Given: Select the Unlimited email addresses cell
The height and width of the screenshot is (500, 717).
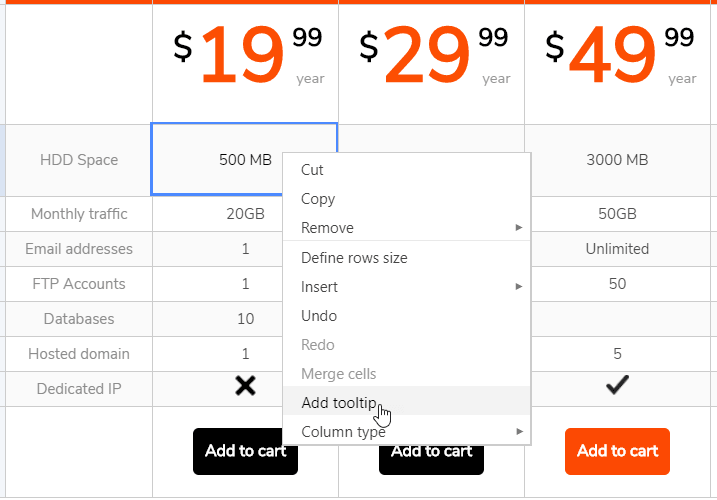Looking at the screenshot, I should click(x=617, y=249).
